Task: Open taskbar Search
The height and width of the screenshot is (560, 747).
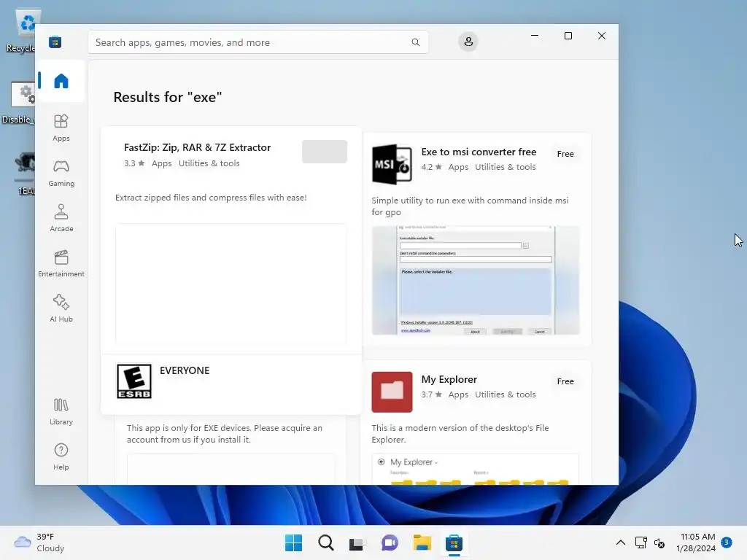Action: tap(326, 542)
